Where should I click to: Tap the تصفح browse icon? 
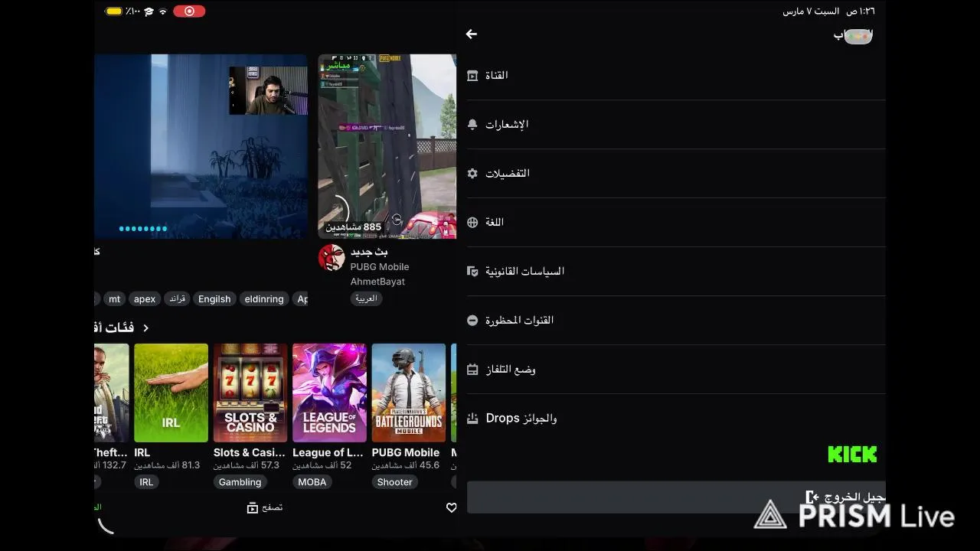(253, 507)
